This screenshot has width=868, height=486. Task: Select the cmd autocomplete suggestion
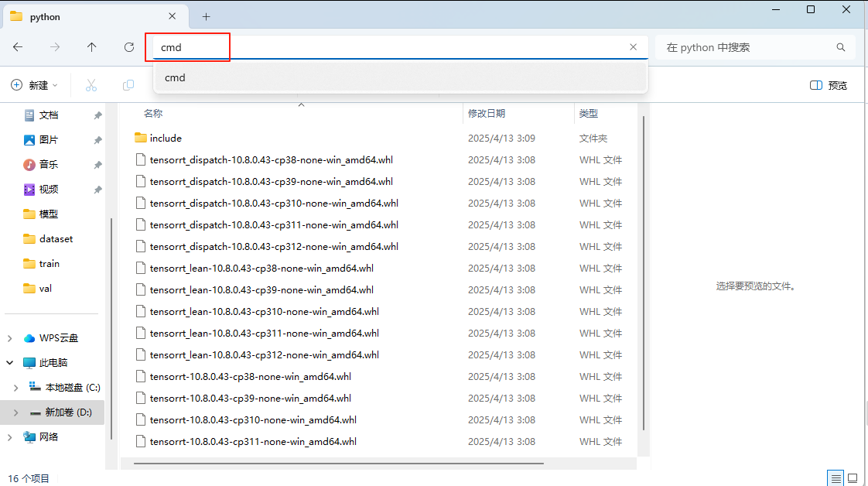coord(175,77)
